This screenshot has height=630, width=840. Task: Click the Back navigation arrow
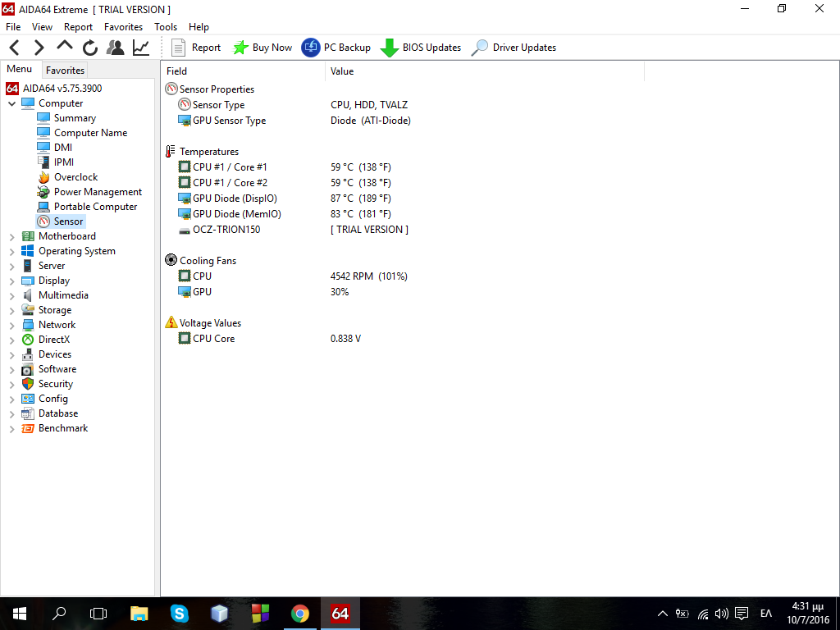click(15, 48)
